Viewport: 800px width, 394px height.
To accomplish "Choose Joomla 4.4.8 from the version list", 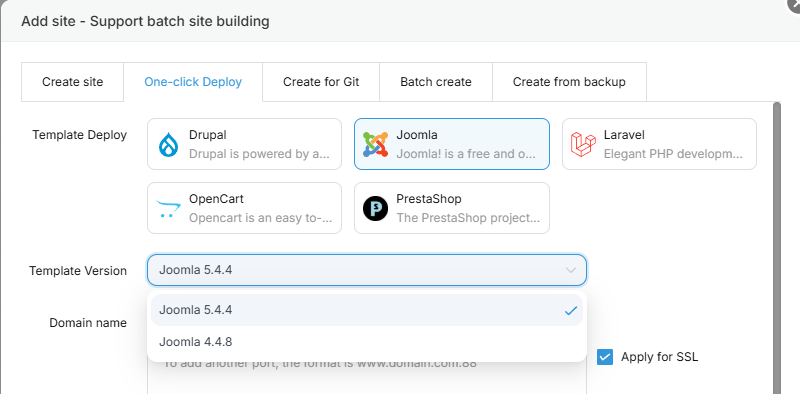I will point(367,341).
